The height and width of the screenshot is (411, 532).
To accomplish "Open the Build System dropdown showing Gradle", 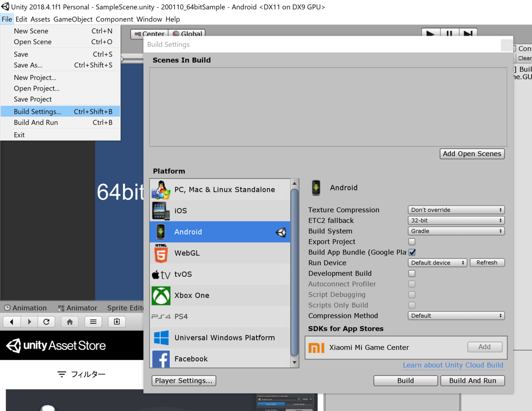I will [456, 231].
